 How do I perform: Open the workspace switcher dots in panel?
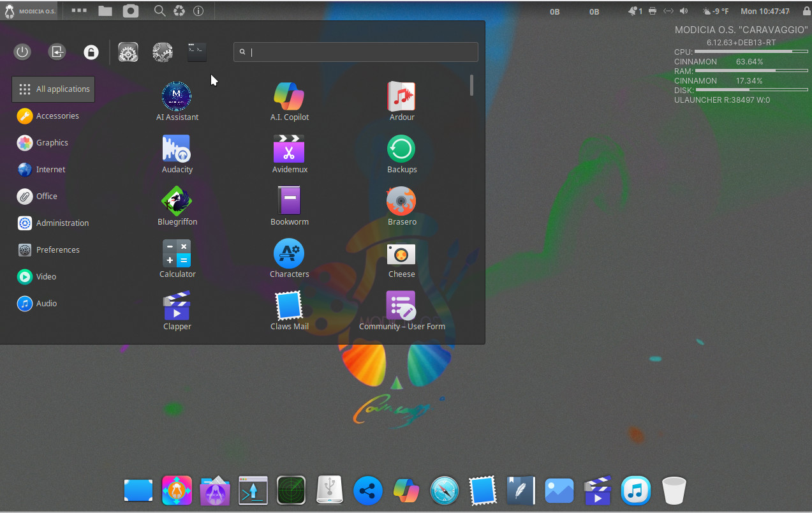[x=79, y=11]
